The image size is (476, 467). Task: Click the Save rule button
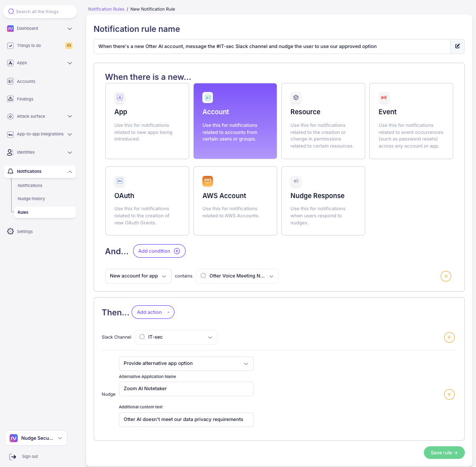coord(444,453)
